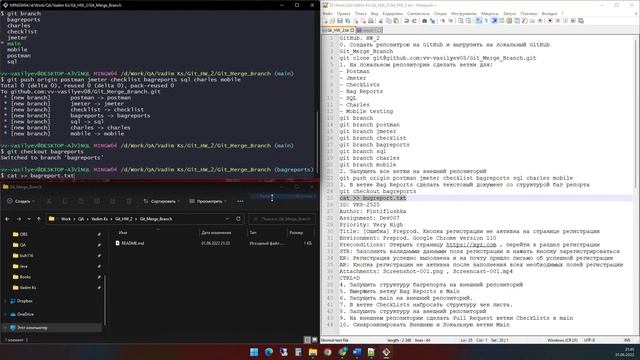The height and width of the screenshot is (360, 640).
Task: Select the second document tab in Notepad++
Action: [369, 30]
